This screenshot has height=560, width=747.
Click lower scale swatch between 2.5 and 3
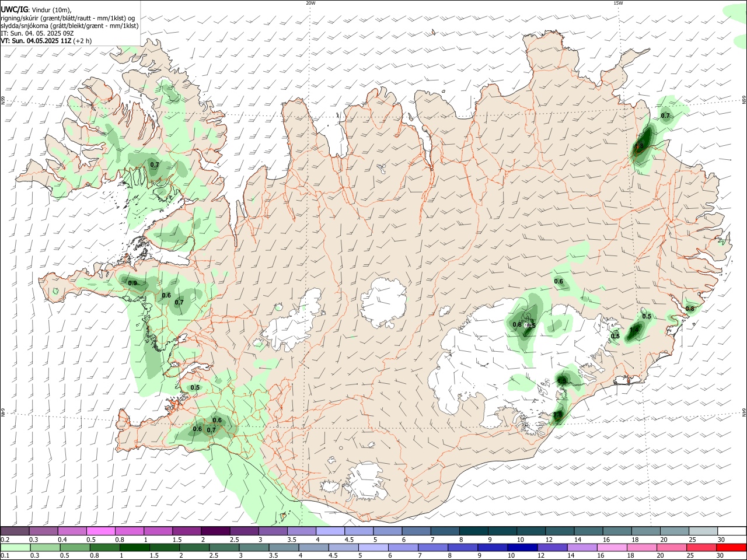point(224,548)
